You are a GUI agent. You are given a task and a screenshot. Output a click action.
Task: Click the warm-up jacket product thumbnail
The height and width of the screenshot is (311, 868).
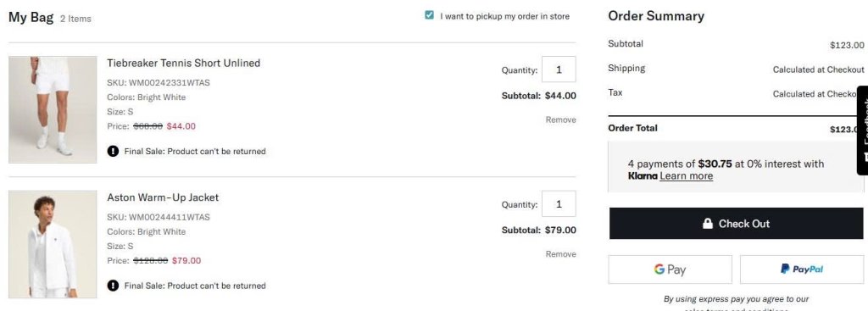pyautogui.click(x=53, y=244)
